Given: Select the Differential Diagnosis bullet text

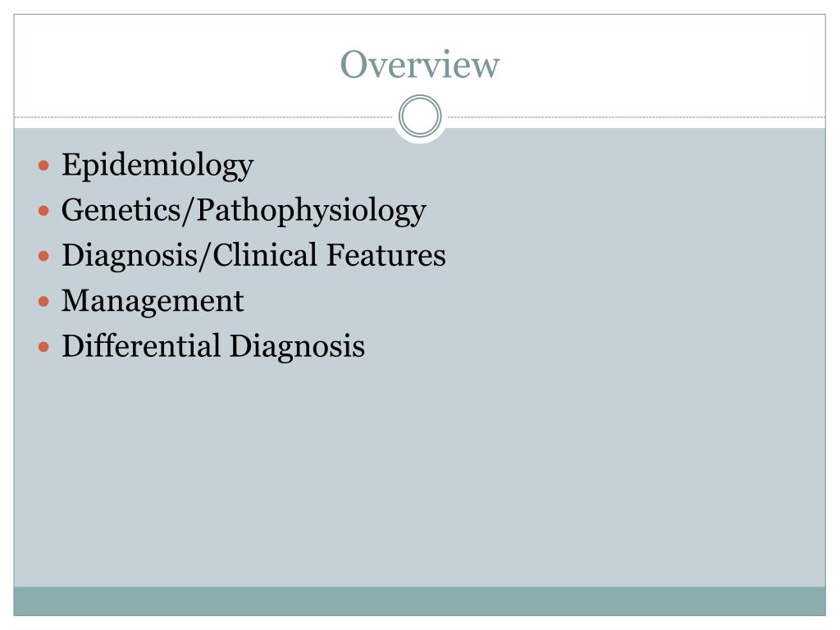Looking at the screenshot, I should click(x=213, y=346).
